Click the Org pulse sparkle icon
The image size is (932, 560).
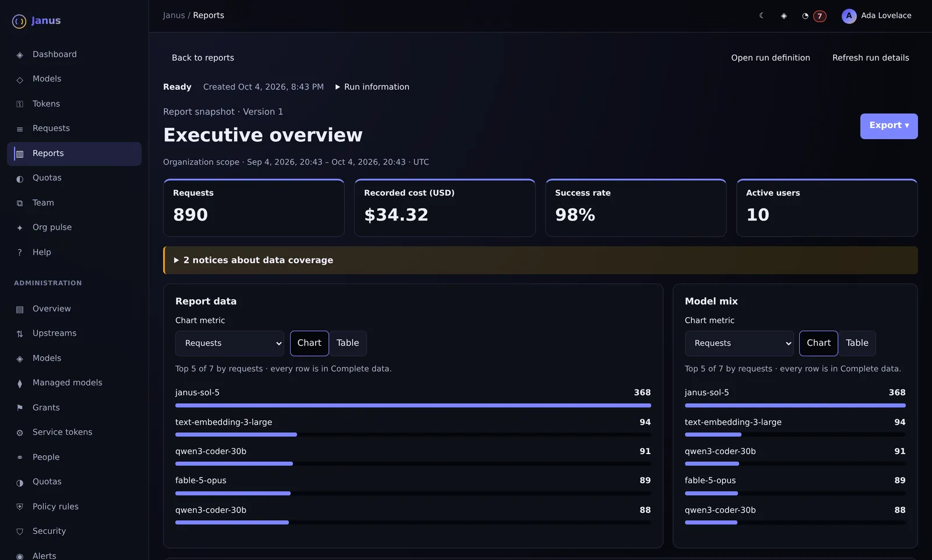tap(20, 228)
